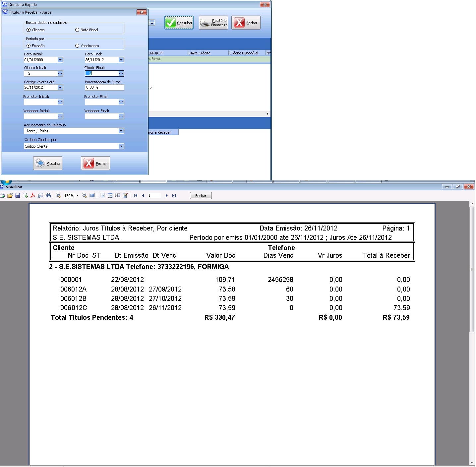Screen dimensions: 476x467
Task: Click the Porcentagem de Juros input field
Action: [104, 88]
